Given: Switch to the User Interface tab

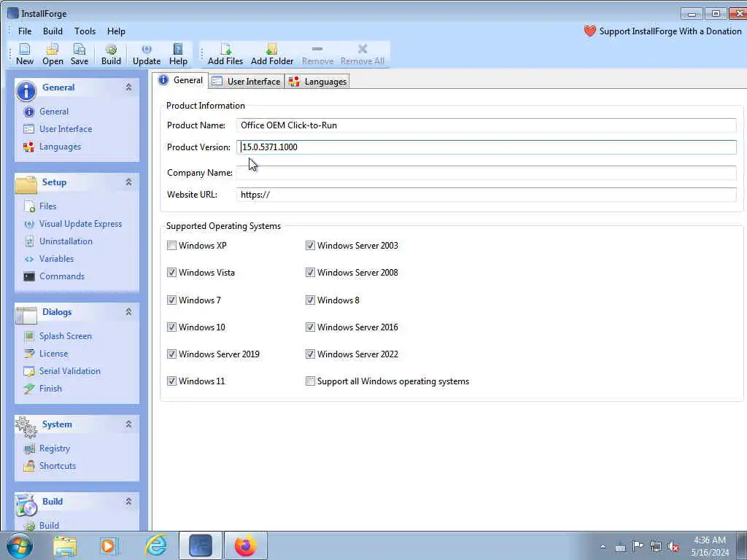Looking at the screenshot, I should 247,82.
